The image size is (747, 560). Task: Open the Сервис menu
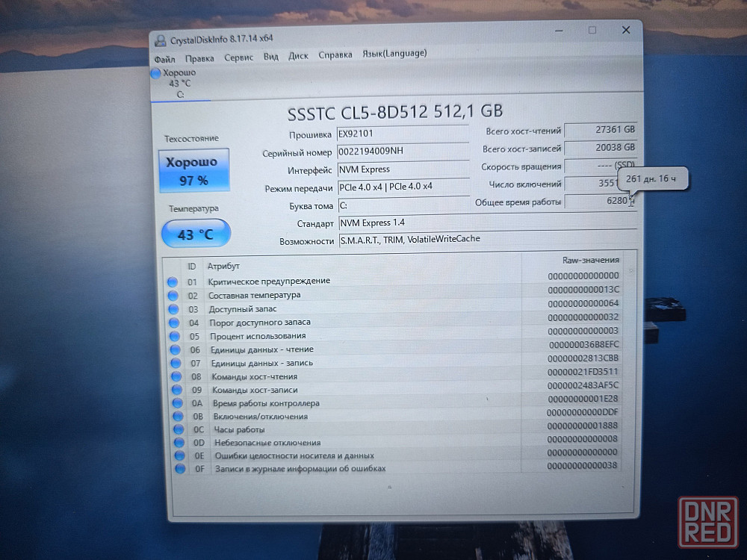tap(238, 57)
